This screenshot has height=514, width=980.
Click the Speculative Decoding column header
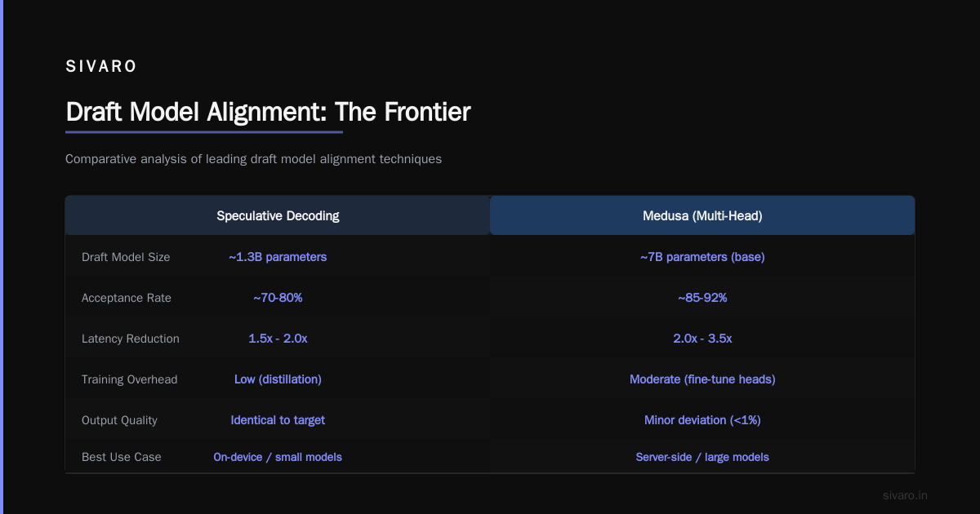pos(278,215)
